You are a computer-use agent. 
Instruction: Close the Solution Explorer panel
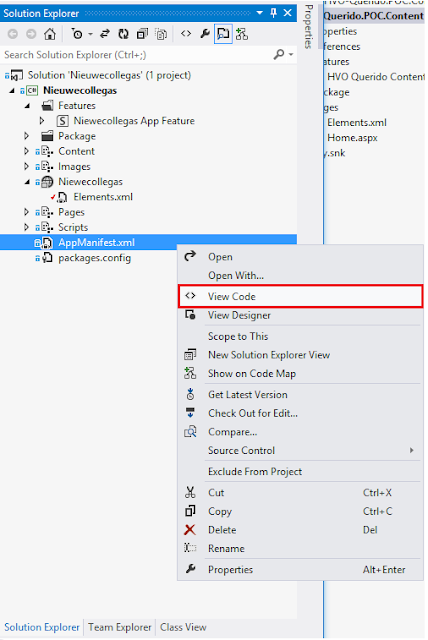288,13
